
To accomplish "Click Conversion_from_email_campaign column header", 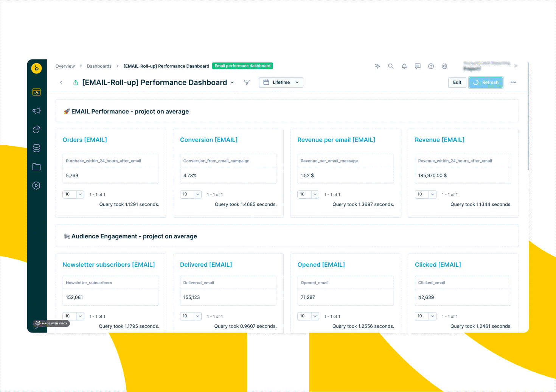I will (x=216, y=161).
